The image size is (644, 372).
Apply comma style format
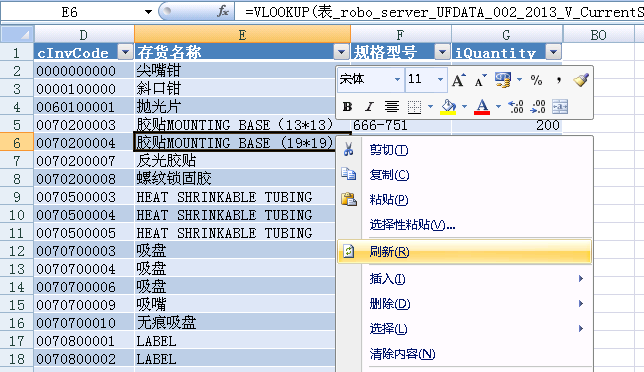(559, 80)
